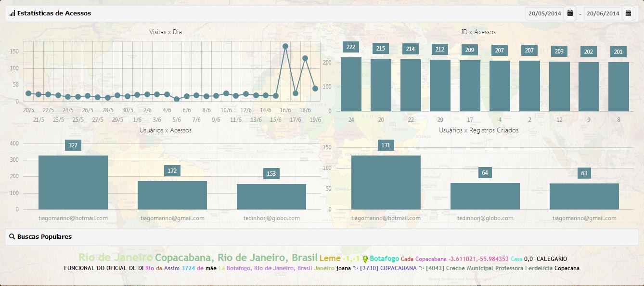Focus the start date field showing 20/05/2014
Image resolution: width=644 pixels, height=286 pixels.
545,13
